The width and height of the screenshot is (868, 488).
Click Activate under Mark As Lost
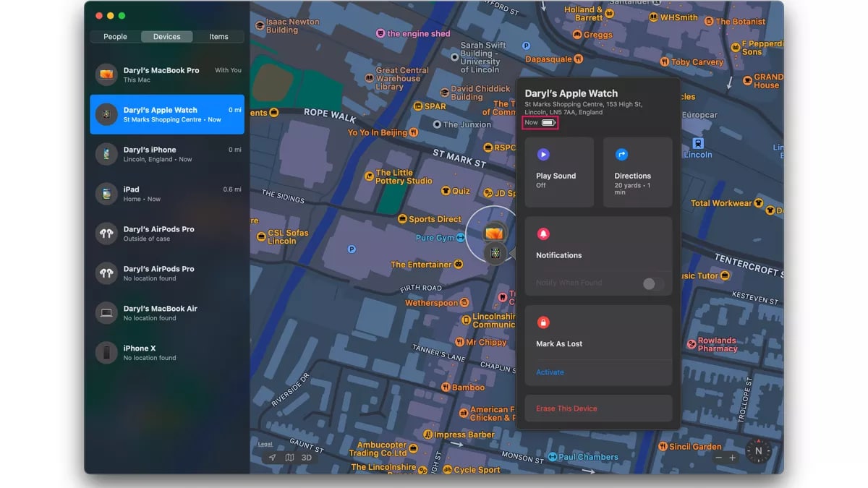(x=550, y=372)
